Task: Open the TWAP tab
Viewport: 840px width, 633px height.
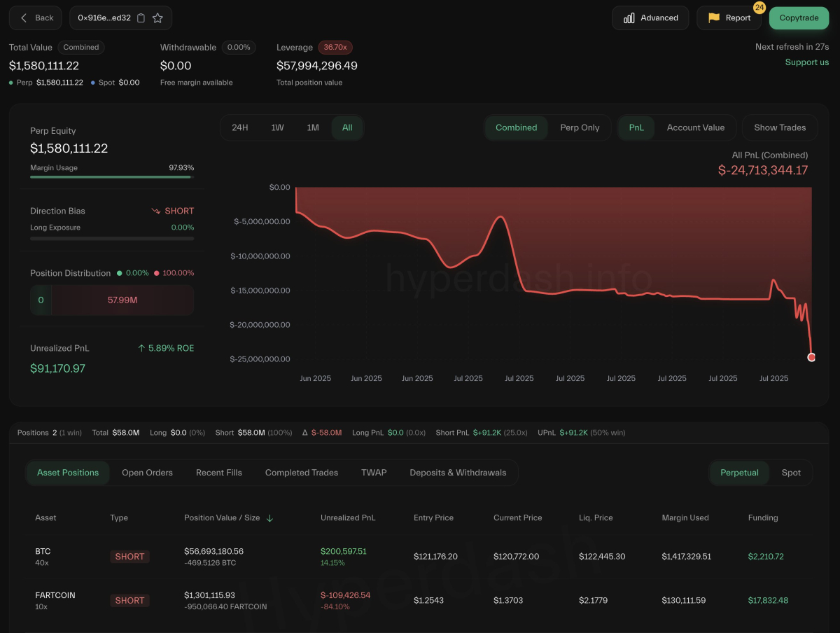Action: pos(374,473)
